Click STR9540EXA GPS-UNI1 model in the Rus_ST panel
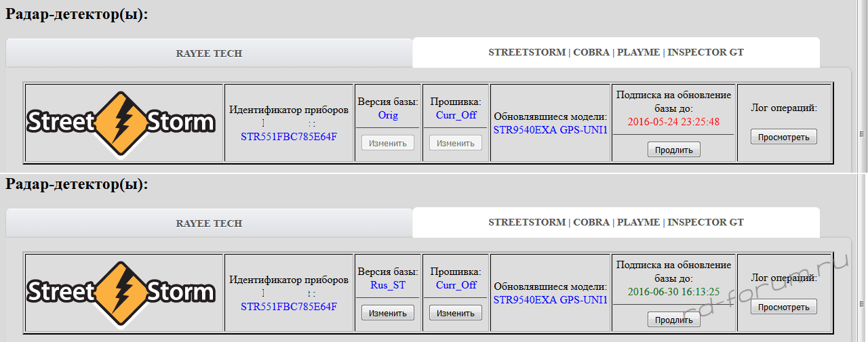Viewport: 868px width, 342px height. point(551,299)
